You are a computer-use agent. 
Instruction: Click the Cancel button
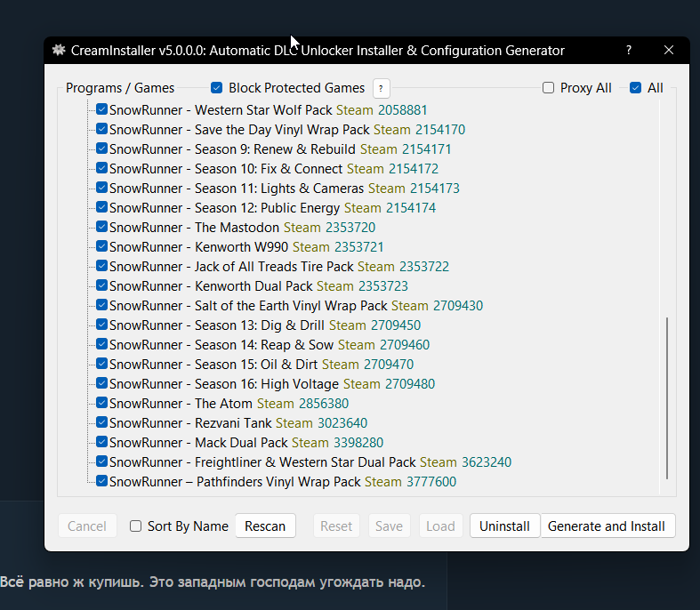pyautogui.click(x=87, y=526)
